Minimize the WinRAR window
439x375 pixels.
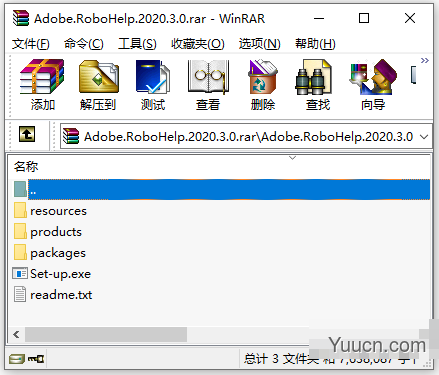click(319, 18)
